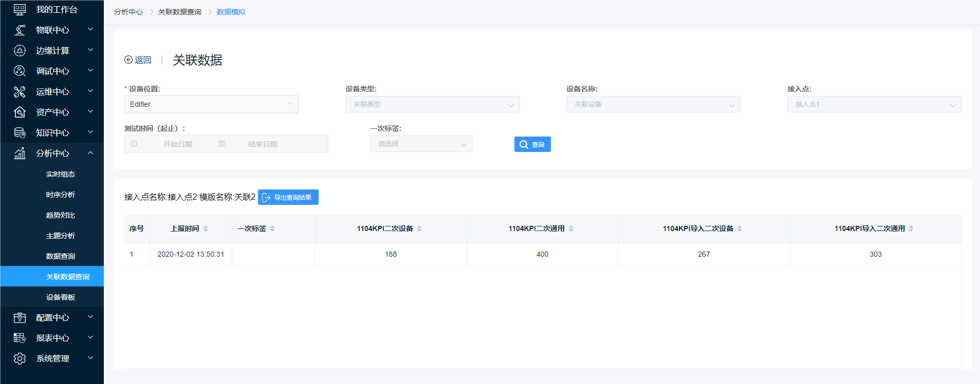Image resolution: width=980 pixels, height=384 pixels.
Task: Click the 物联中心 robot arm icon
Action: coord(20,30)
